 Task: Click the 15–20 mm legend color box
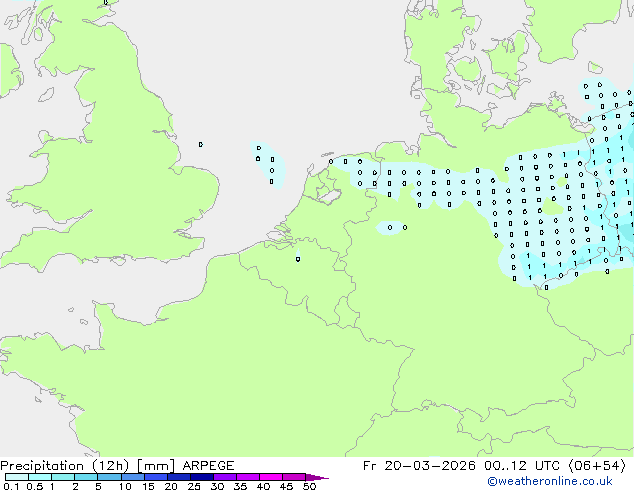[x=156, y=477]
